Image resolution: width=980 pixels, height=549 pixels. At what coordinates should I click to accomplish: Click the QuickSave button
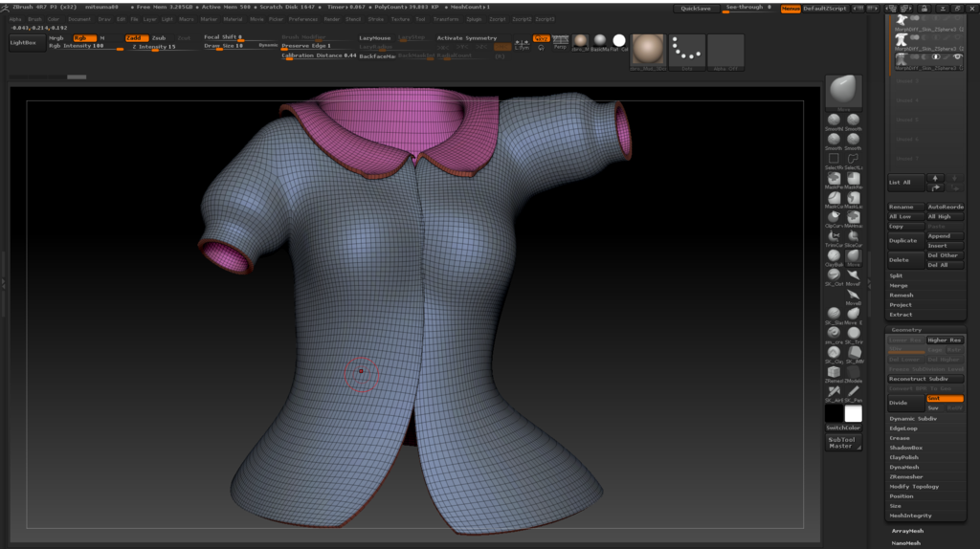click(696, 9)
